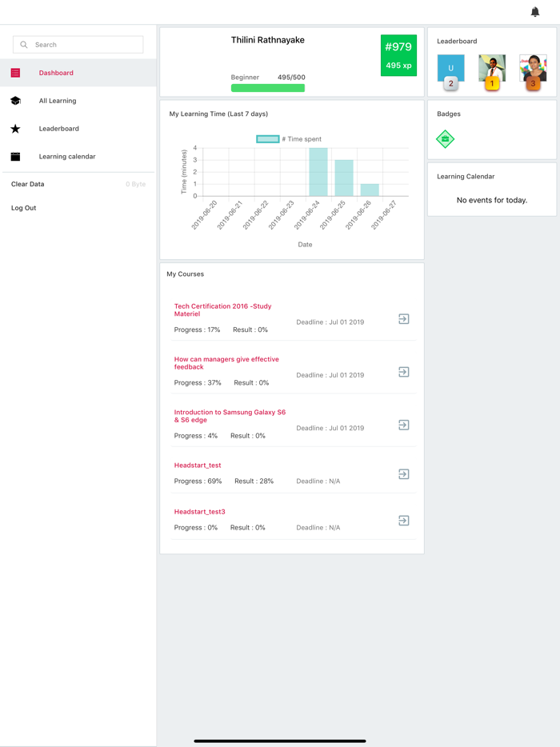Focus the Search input field
The width and height of the screenshot is (560, 747).
pyautogui.click(x=78, y=44)
